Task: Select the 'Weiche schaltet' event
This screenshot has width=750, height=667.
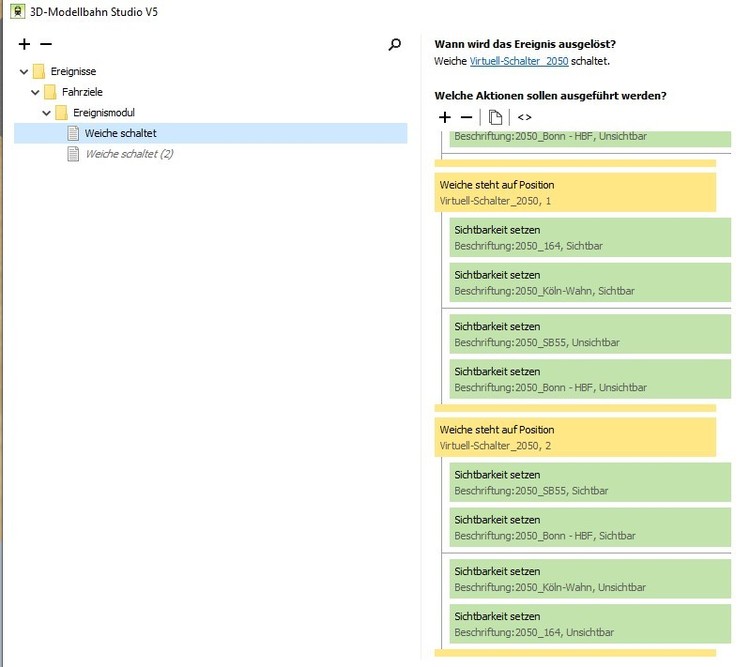Action: (120, 133)
